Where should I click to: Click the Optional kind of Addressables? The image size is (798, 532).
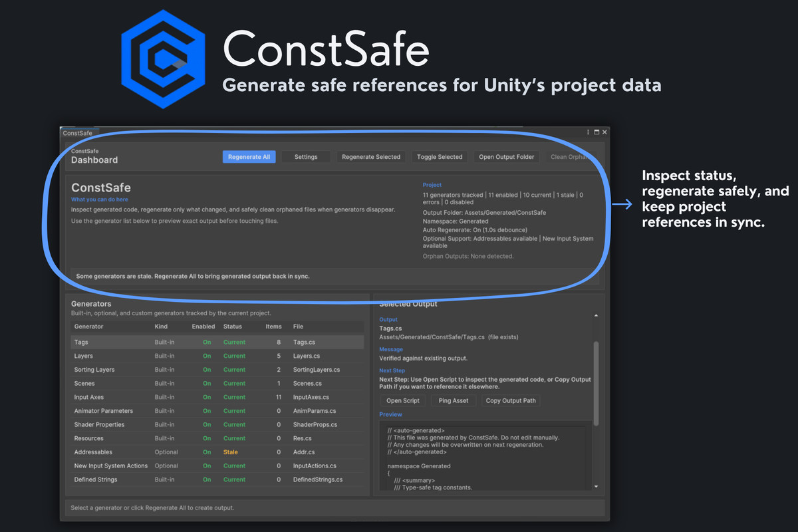pyautogui.click(x=166, y=452)
